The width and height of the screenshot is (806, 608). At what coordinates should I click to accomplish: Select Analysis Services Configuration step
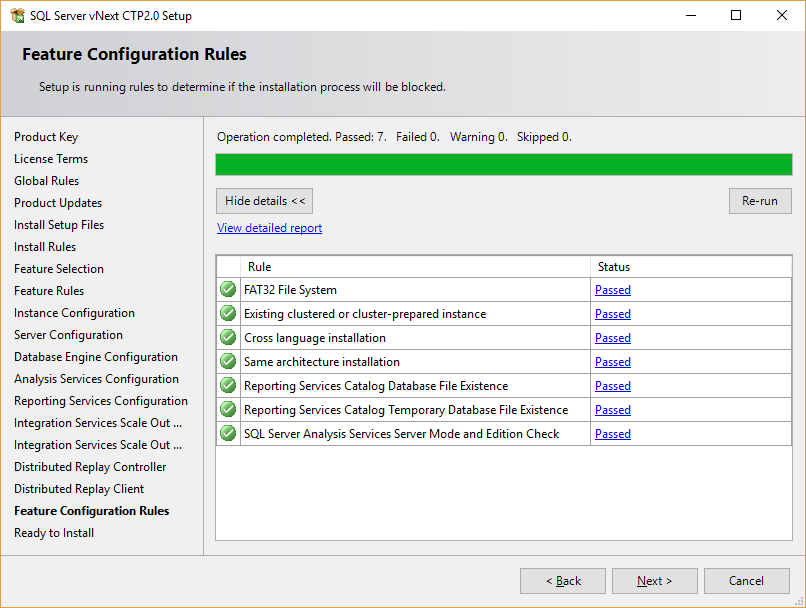pyautogui.click(x=97, y=379)
